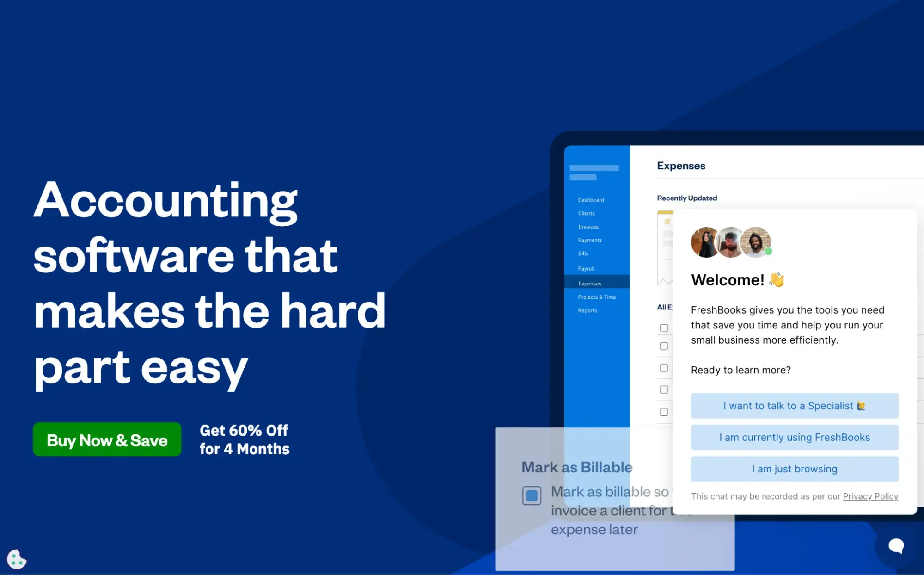The width and height of the screenshot is (924, 575).
Task: Open the Privacy Policy link
Action: pyautogui.click(x=870, y=496)
